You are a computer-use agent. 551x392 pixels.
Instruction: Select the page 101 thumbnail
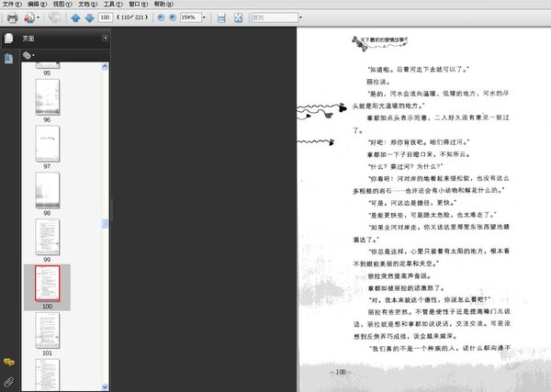click(47, 330)
